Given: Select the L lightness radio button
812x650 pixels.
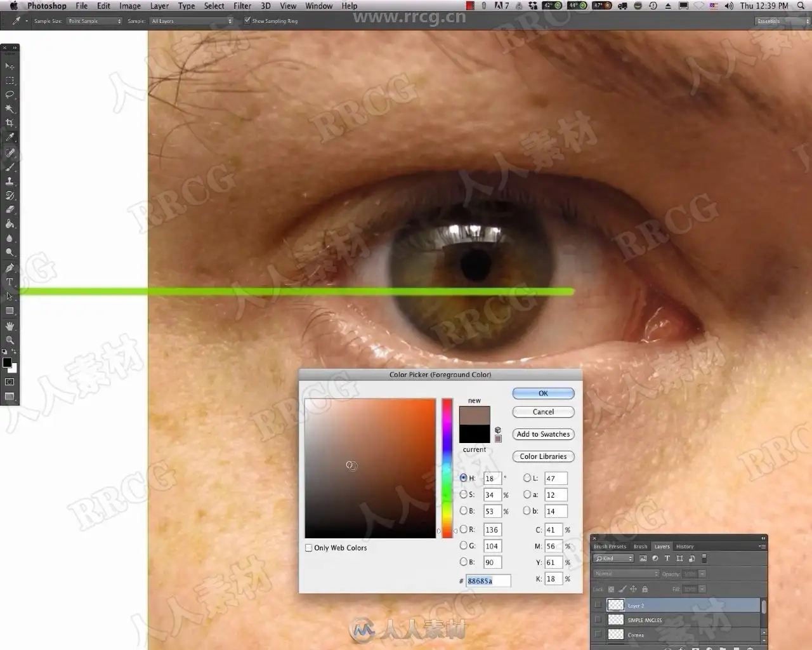Looking at the screenshot, I should click(527, 478).
